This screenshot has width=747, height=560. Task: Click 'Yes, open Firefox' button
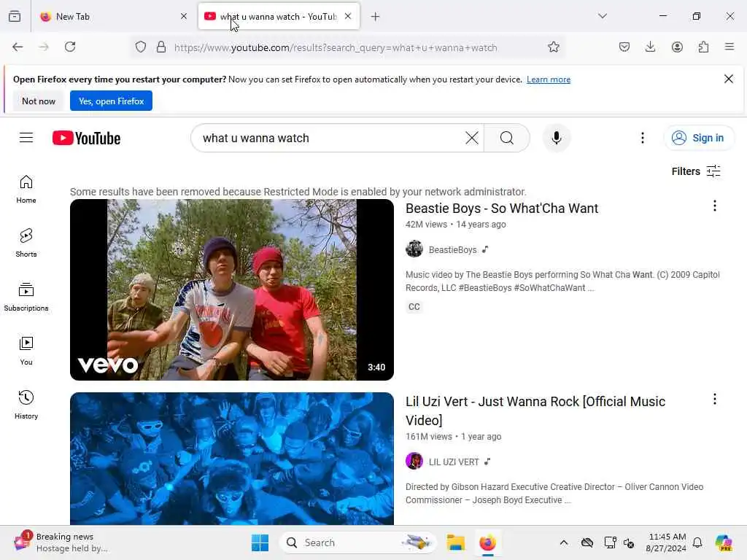tap(111, 101)
